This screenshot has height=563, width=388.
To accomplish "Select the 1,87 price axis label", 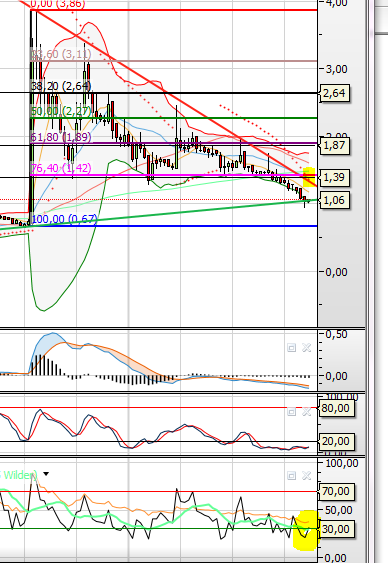I will (334, 145).
